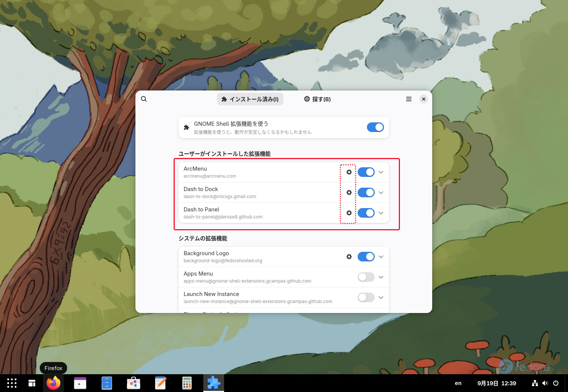Screen dimensions: 568x392
Task: Disable the ArcMenu extension switch
Action: (366, 172)
